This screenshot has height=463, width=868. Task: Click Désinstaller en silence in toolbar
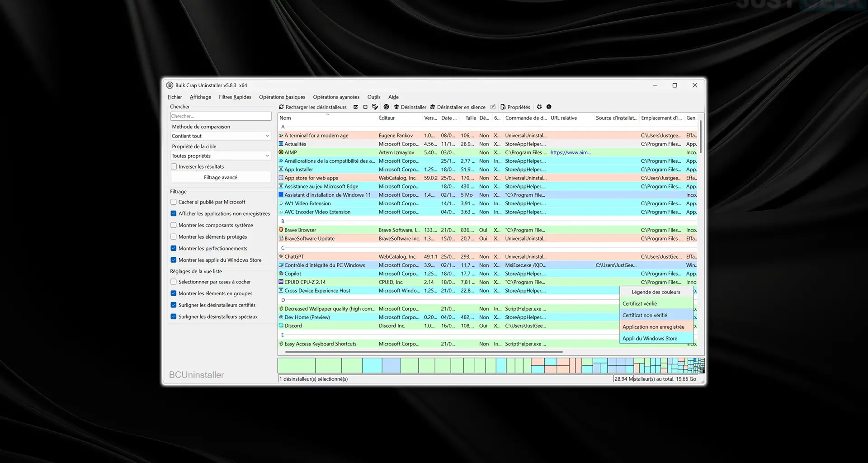tap(458, 107)
